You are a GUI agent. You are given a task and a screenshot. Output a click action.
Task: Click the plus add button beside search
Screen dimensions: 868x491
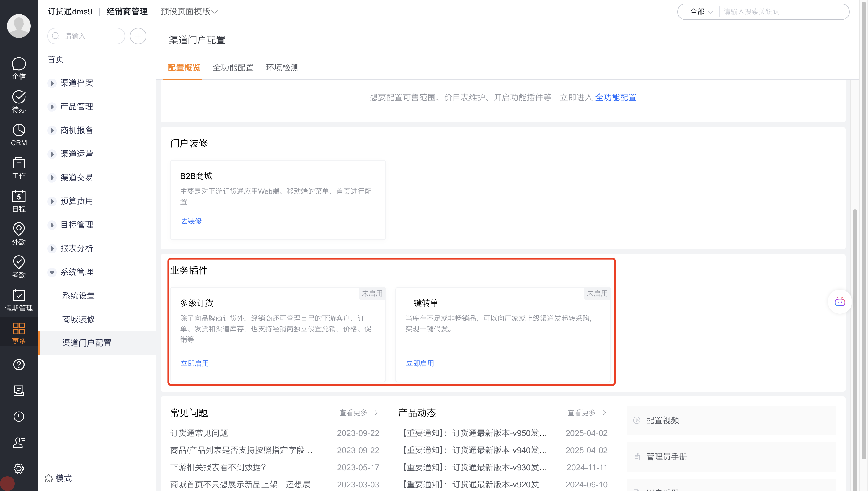[138, 36]
